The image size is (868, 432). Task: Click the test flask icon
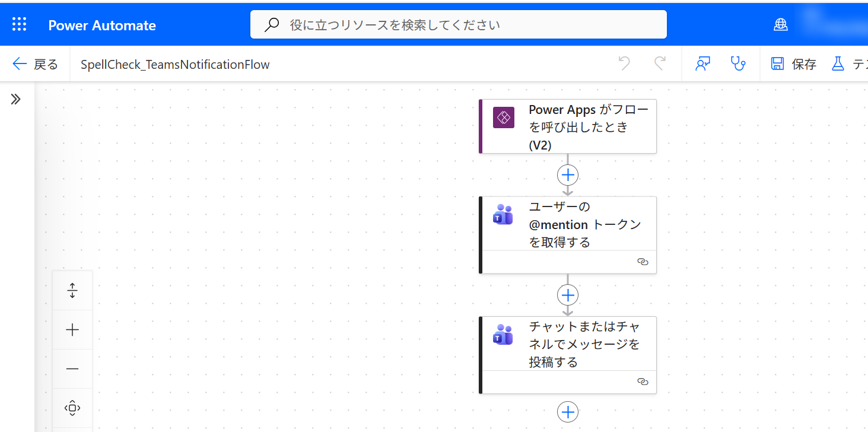click(838, 64)
